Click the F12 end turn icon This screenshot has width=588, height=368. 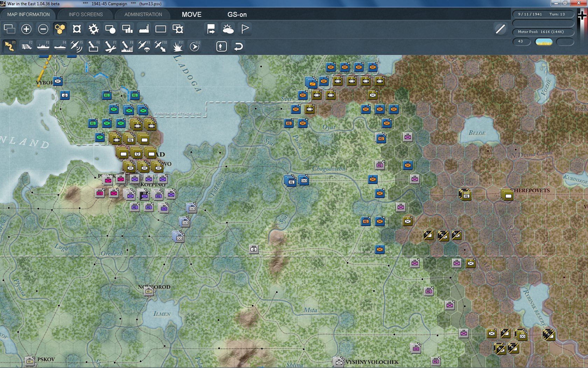coord(195,46)
